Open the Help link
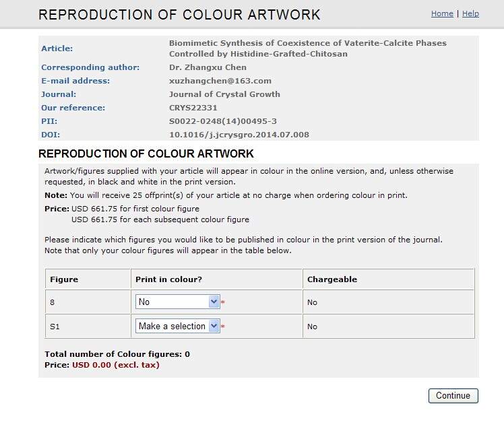 [470, 13]
